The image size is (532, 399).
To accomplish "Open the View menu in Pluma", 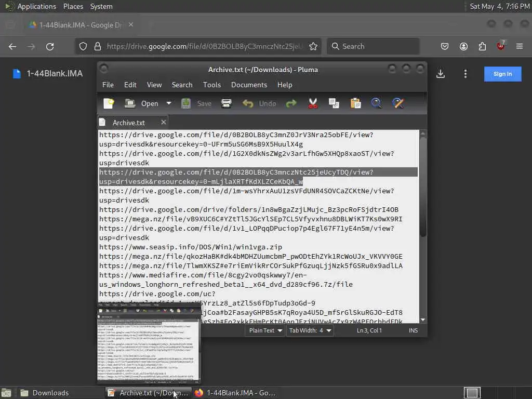I will coord(154,85).
